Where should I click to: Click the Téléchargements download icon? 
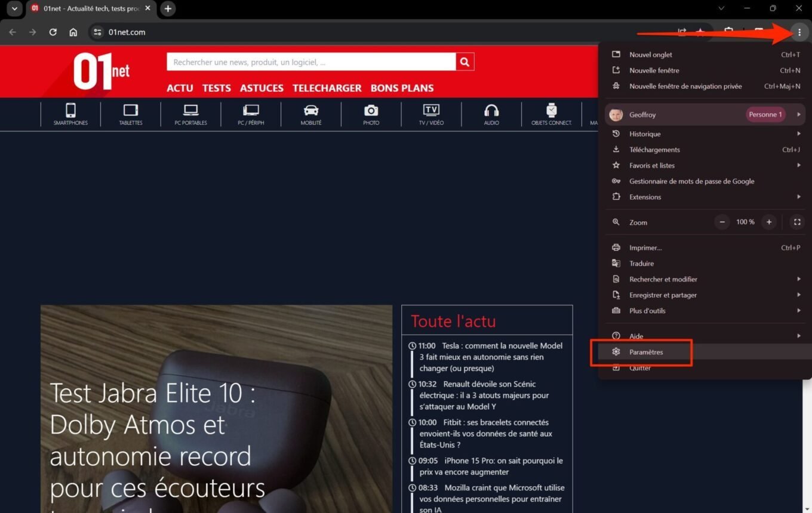[616, 150]
